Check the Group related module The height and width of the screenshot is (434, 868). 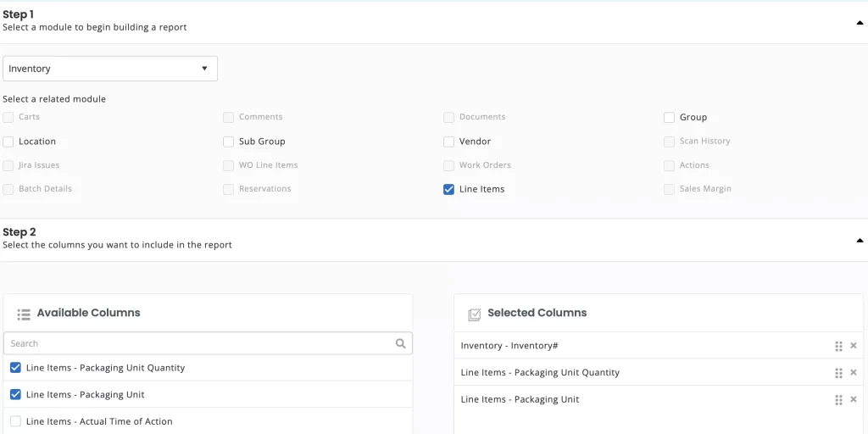click(670, 117)
